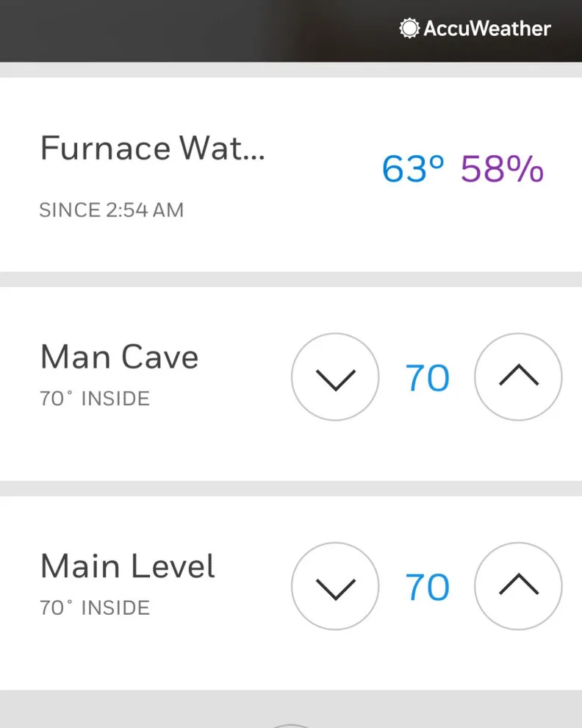Raise the Man Cave temperature setpoint

click(518, 377)
